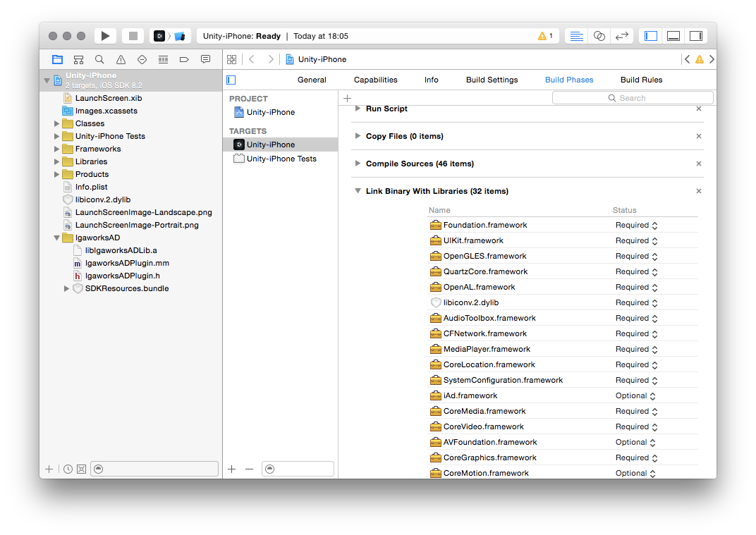This screenshot has width=756, height=535.
Task: Open the Build Settings tab
Action: pos(492,80)
